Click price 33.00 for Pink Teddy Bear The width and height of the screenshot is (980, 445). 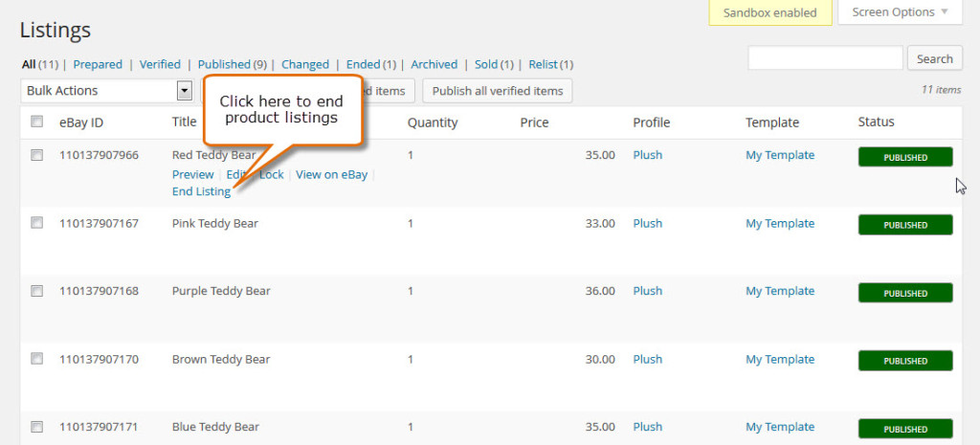coord(600,223)
